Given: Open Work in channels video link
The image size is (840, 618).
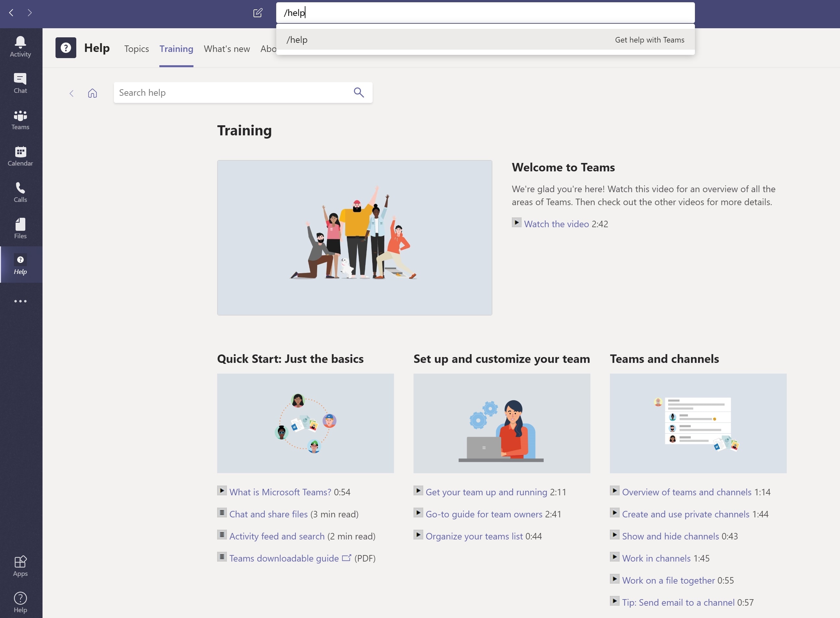Looking at the screenshot, I should (x=656, y=558).
